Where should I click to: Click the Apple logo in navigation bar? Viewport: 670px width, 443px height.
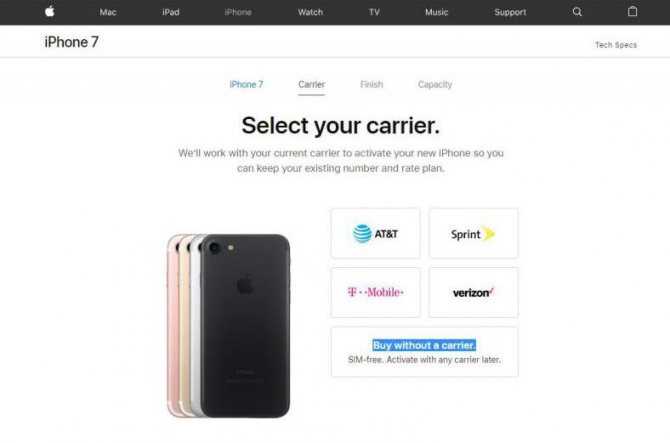coord(50,12)
